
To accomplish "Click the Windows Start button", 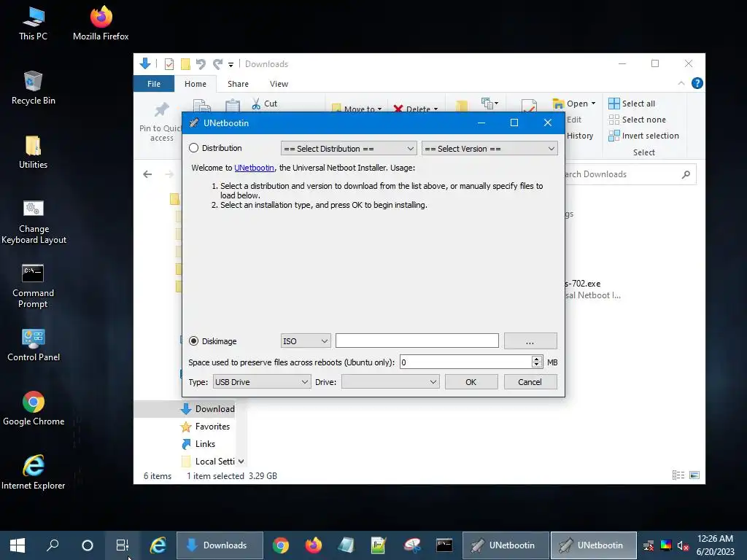I will click(x=18, y=545).
